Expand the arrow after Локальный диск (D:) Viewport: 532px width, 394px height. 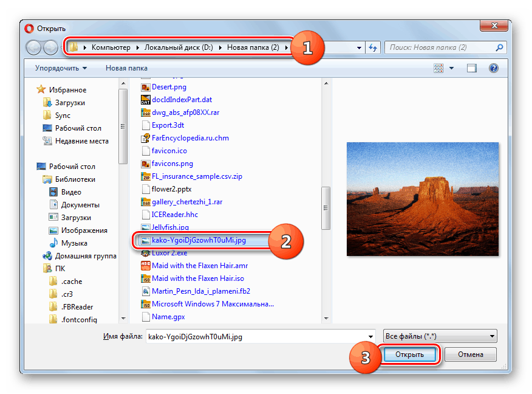pos(220,47)
